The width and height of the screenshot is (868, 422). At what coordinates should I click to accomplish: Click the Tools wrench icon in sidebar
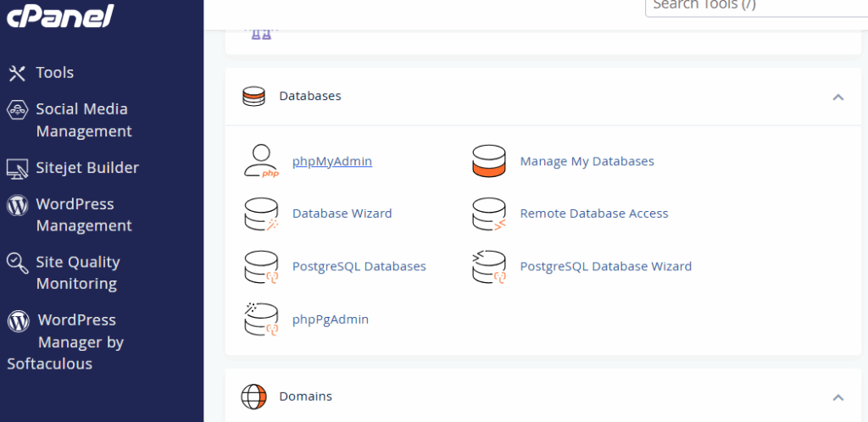[x=17, y=73]
